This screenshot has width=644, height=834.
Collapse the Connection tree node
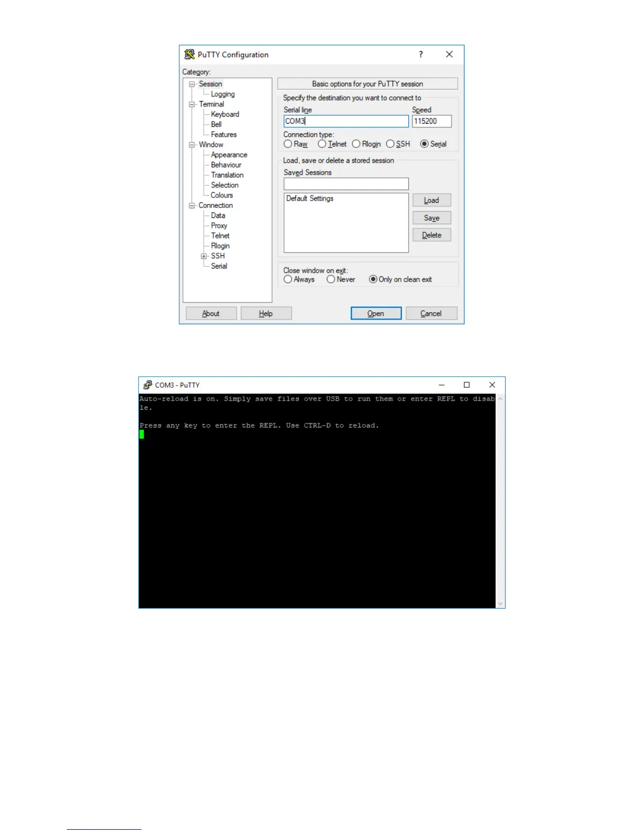click(x=192, y=206)
